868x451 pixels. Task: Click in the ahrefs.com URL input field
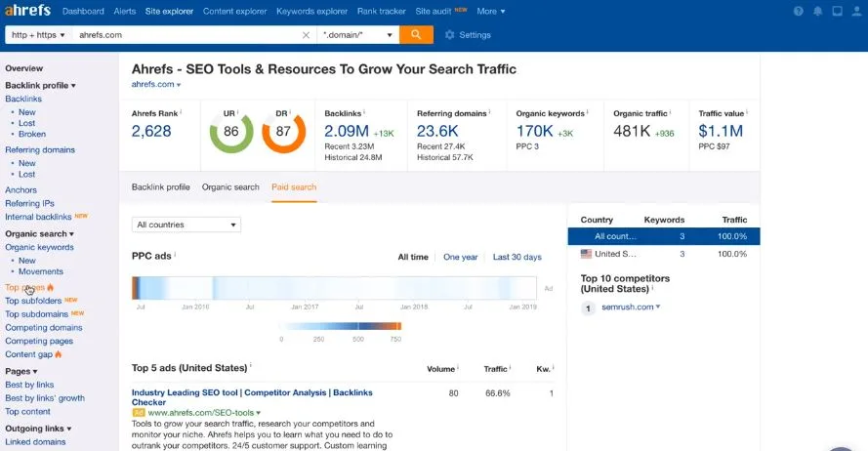187,35
